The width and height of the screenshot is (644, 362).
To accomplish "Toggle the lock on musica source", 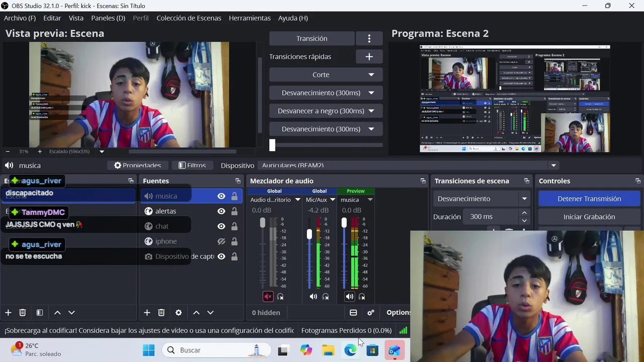I will [234, 196].
